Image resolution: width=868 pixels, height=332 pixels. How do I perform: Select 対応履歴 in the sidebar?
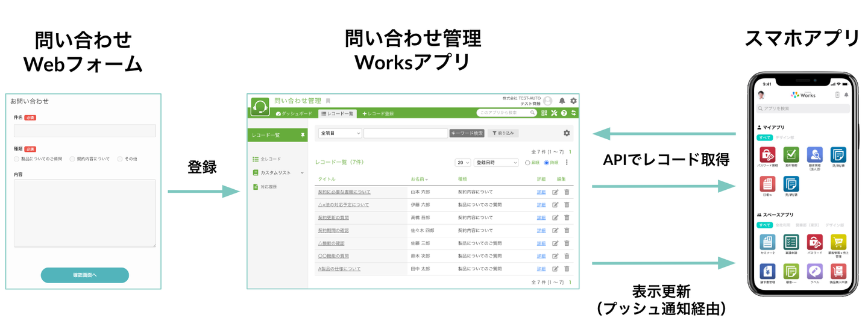point(265,187)
